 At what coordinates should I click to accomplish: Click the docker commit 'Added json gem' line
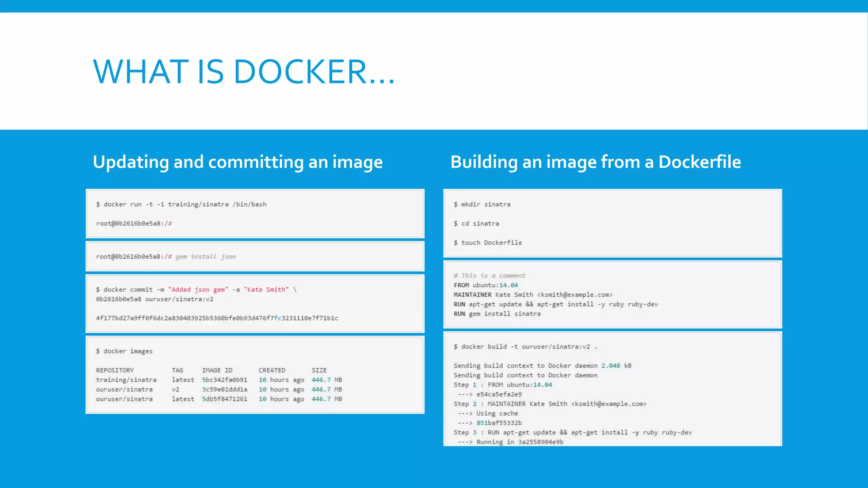[196, 289]
